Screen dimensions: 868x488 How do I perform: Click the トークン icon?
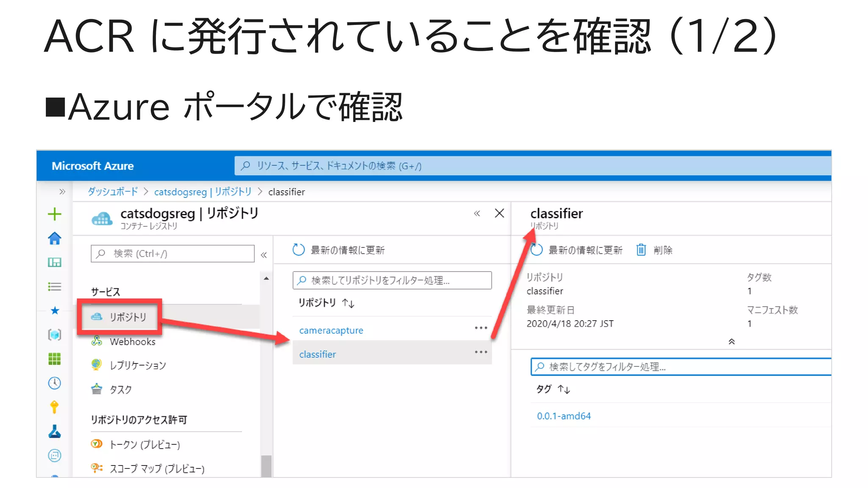point(97,444)
